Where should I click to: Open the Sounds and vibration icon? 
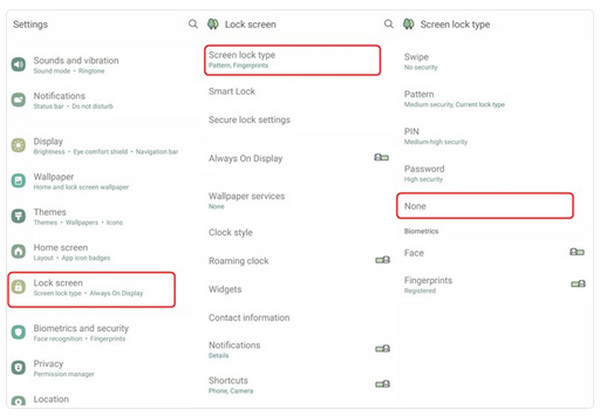(x=18, y=64)
